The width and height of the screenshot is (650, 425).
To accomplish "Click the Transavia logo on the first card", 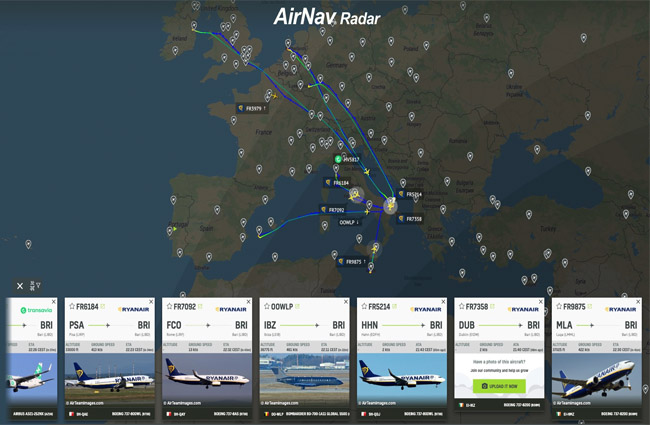I will [x=36, y=310].
